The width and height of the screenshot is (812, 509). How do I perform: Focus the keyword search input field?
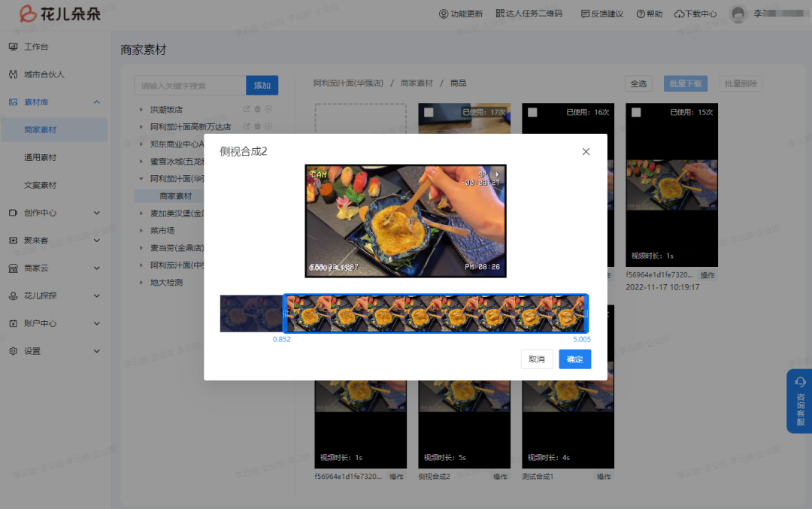pyautogui.click(x=190, y=86)
